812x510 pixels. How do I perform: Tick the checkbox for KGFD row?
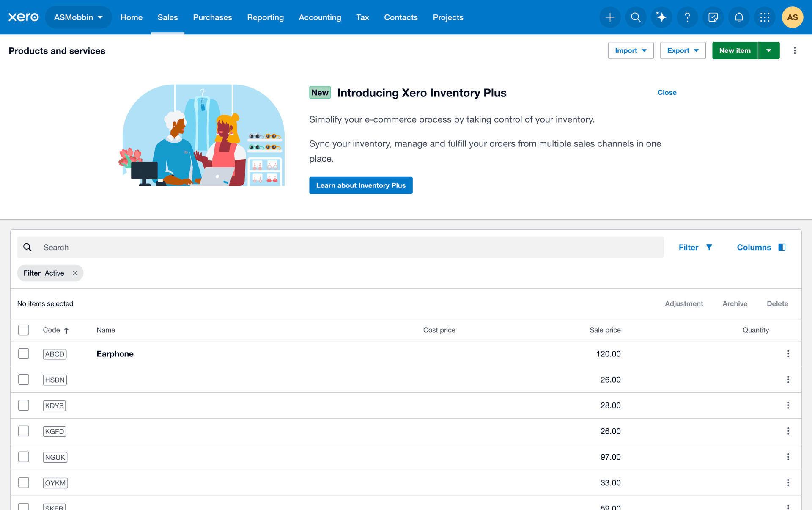tap(24, 431)
